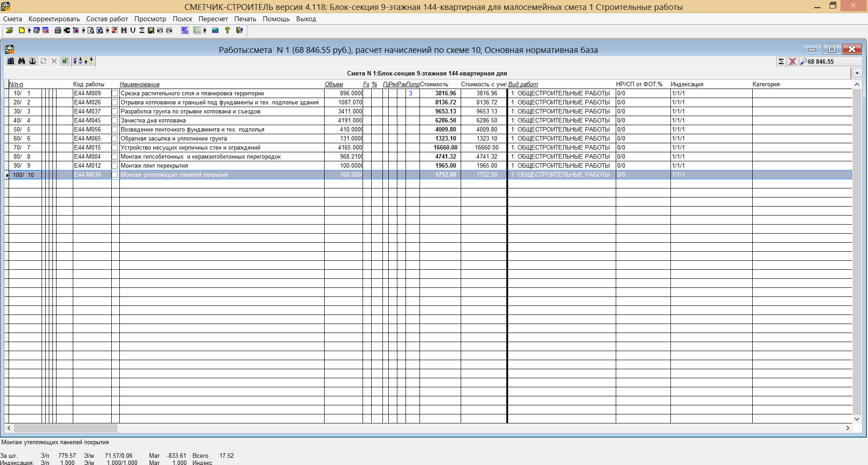Open the Смета menu
868x465 pixels.
[x=13, y=19]
